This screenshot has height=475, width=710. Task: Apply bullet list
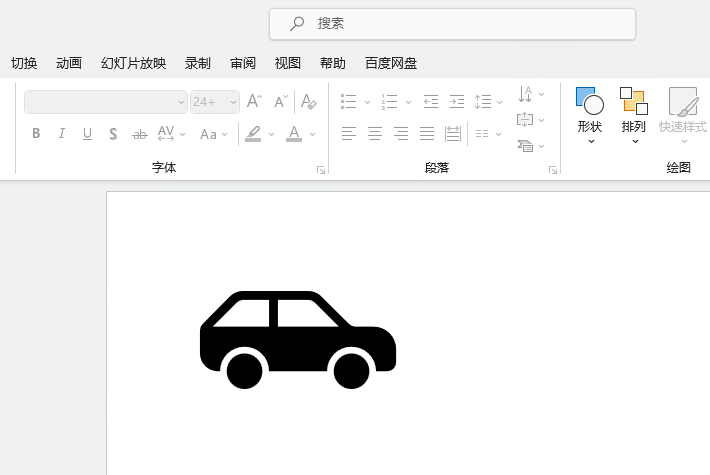coord(349,102)
